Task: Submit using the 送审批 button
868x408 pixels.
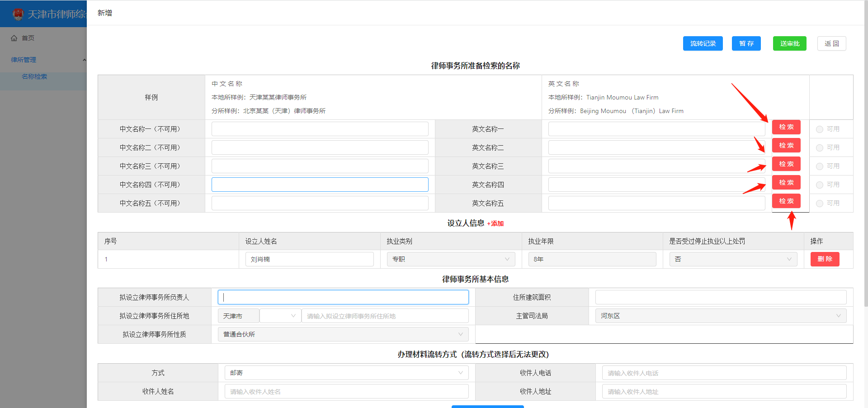Action: pyautogui.click(x=789, y=43)
